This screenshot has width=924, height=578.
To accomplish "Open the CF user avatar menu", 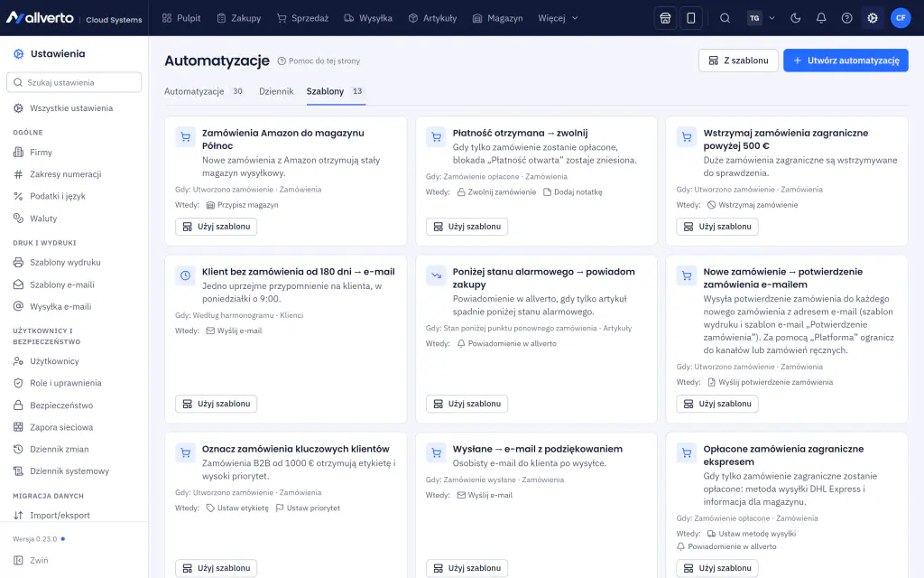I will point(901,18).
